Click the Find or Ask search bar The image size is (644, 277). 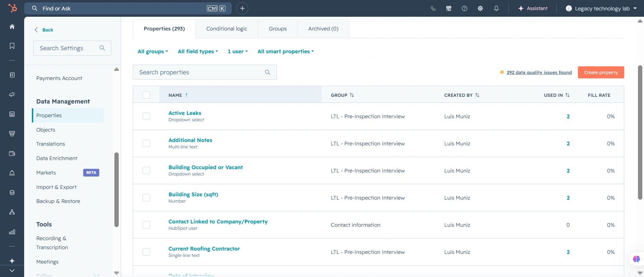[x=128, y=8]
